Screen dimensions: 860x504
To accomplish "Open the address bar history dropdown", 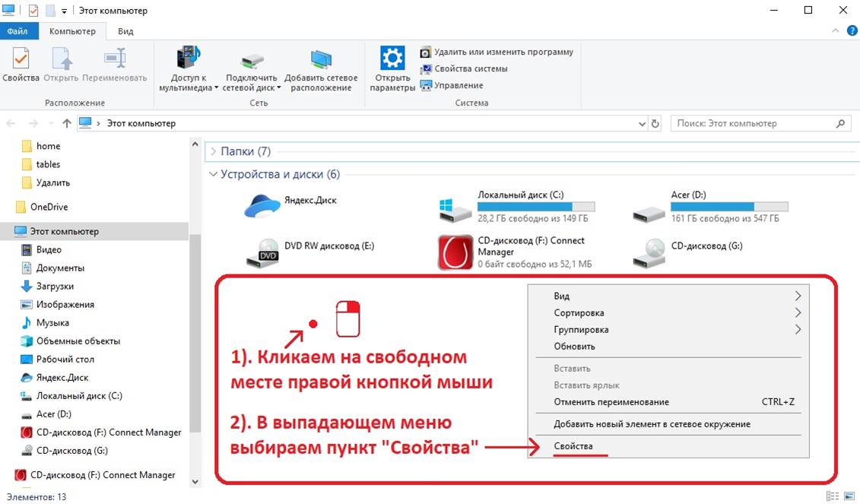I will click(643, 124).
